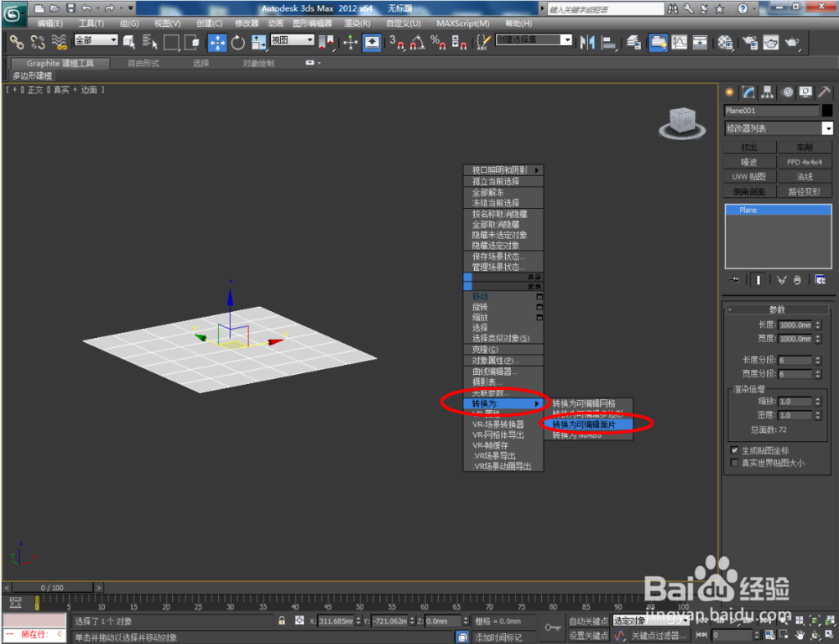Click the 路径变形 modifier button
The image size is (839, 644).
(x=805, y=191)
